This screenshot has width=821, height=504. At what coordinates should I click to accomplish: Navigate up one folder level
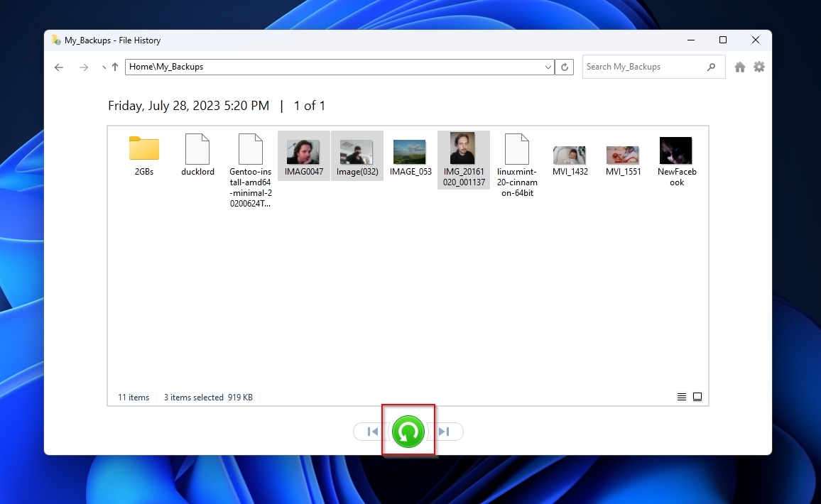(114, 66)
